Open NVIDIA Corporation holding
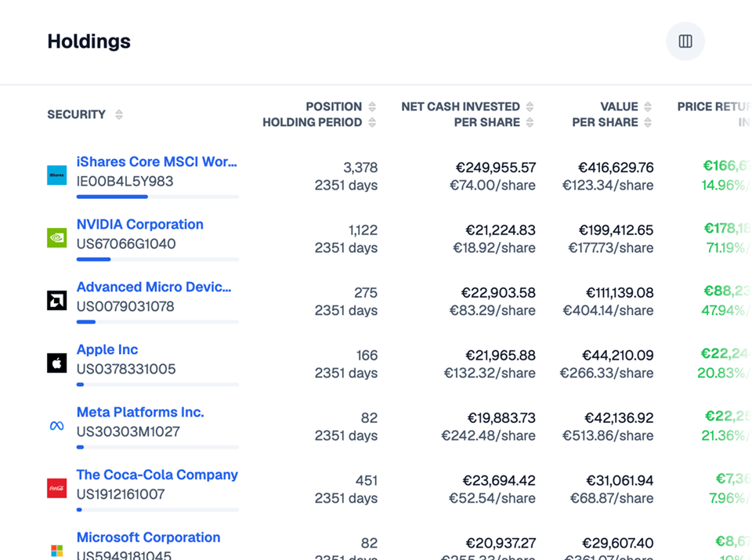Viewport: 752px width, 560px height. (140, 224)
